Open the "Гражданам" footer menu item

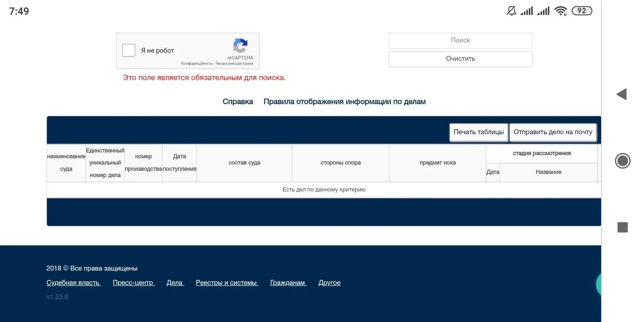(x=288, y=282)
